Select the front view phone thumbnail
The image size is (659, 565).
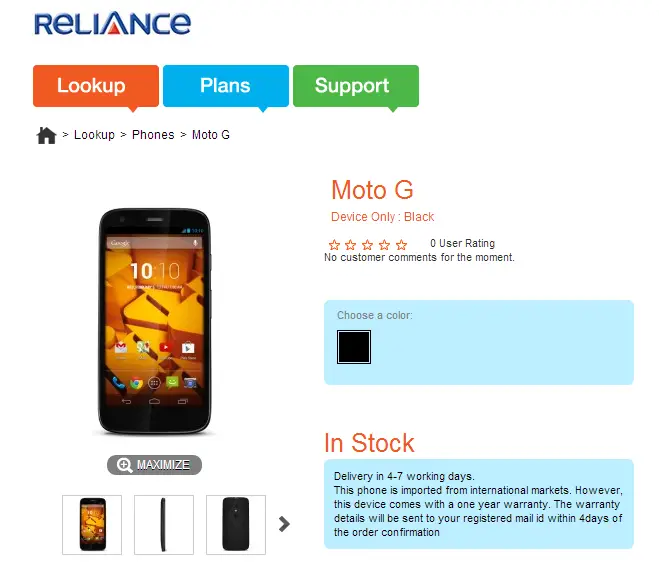pos(92,525)
